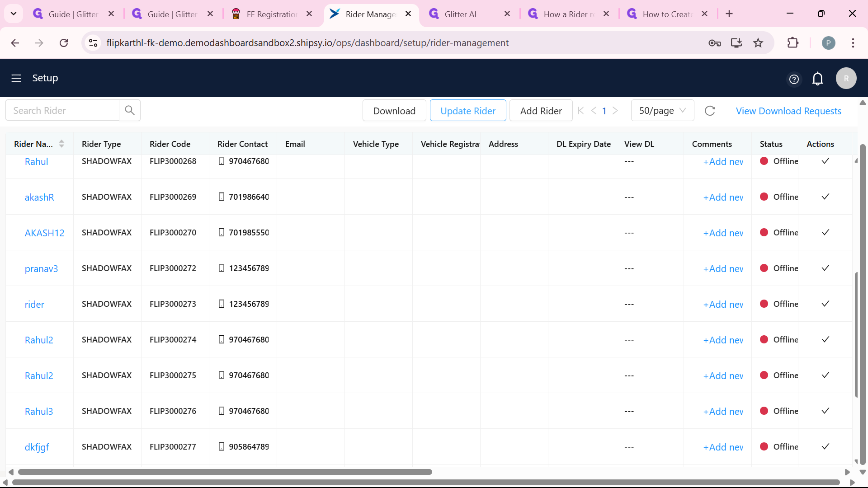Click the browser address bar URL

click(x=307, y=43)
